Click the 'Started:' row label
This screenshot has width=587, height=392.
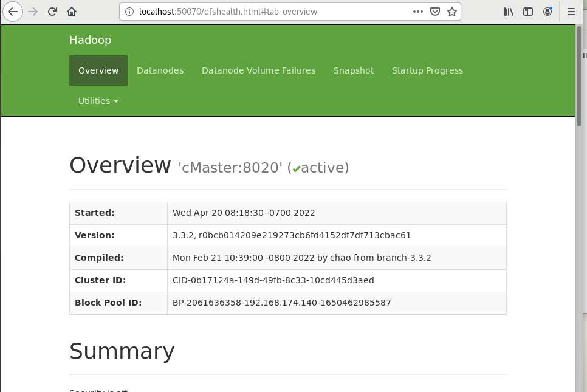click(x=95, y=213)
